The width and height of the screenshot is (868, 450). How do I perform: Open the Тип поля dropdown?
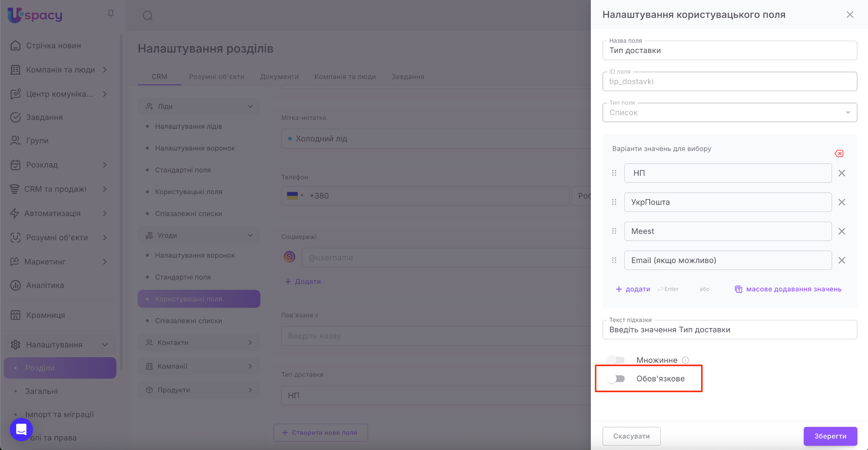[729, 113]
